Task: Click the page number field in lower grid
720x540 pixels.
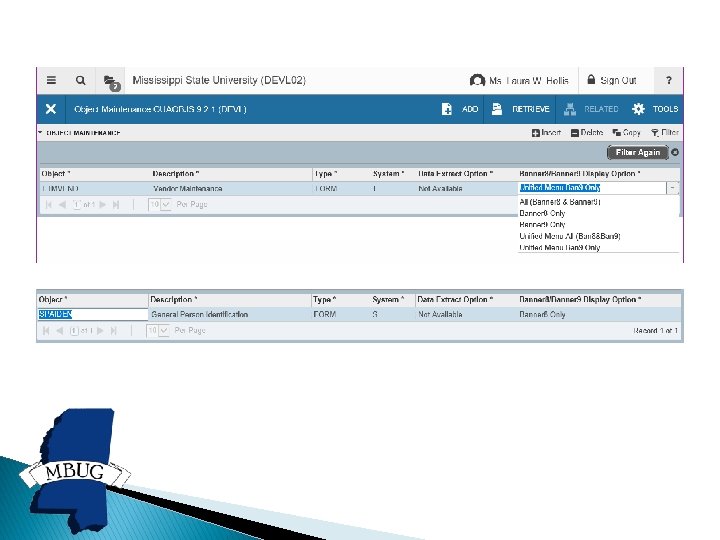Action: click(74, 331)
